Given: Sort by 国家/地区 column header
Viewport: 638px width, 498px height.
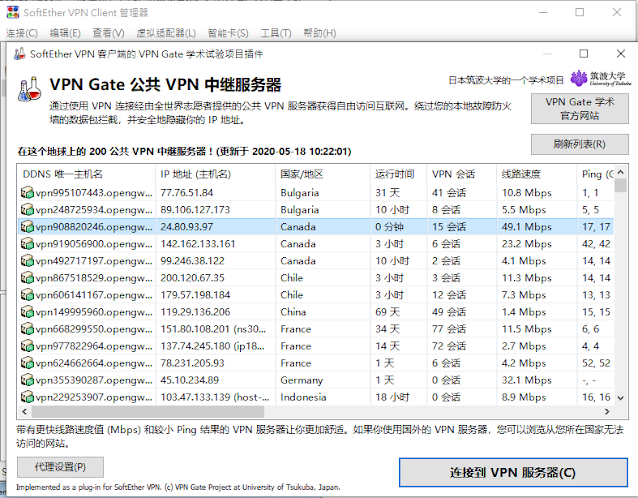Looking at the screenshot, I should tap(323, 174).
